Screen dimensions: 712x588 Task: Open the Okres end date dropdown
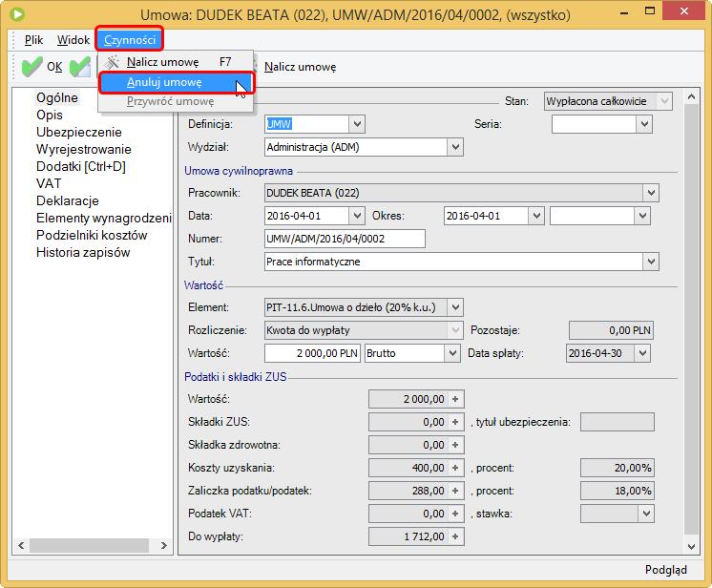click(x=642, y=216)
